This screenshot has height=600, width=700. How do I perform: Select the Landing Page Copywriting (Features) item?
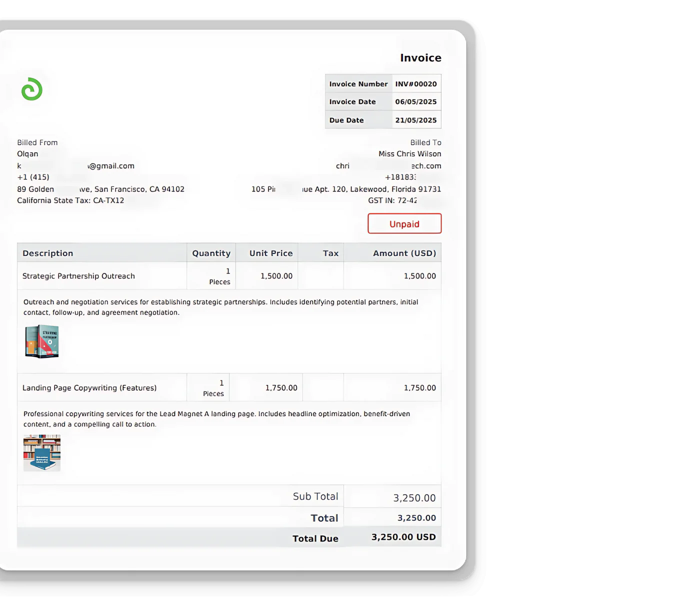point(89,388)
